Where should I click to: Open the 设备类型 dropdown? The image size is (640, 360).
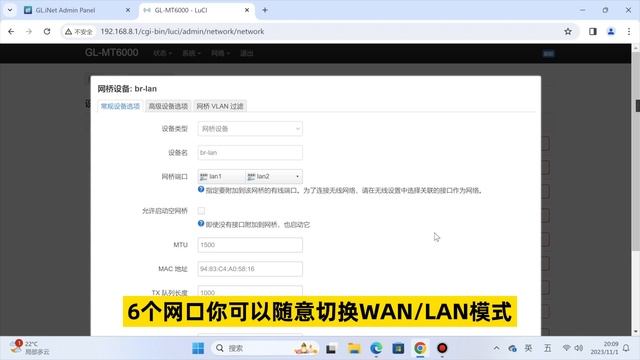click(x=250, y=129)
